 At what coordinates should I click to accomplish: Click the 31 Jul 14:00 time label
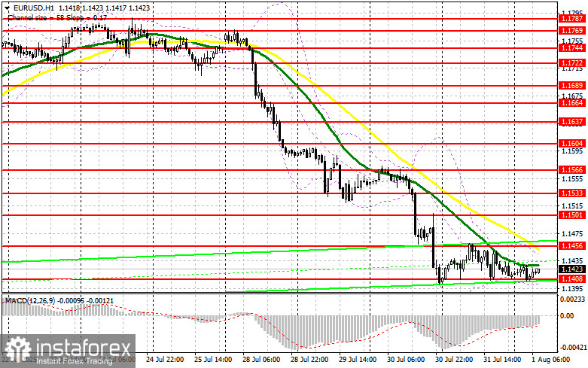pos(502,360)
